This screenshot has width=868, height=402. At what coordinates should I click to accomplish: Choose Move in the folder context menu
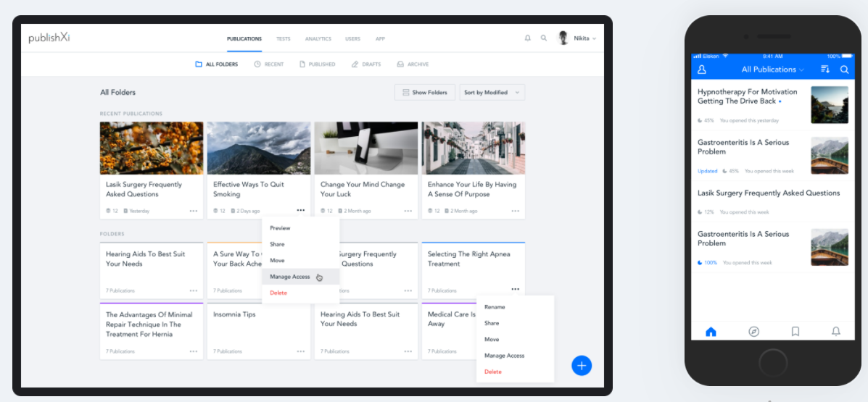tap(516, 339)
